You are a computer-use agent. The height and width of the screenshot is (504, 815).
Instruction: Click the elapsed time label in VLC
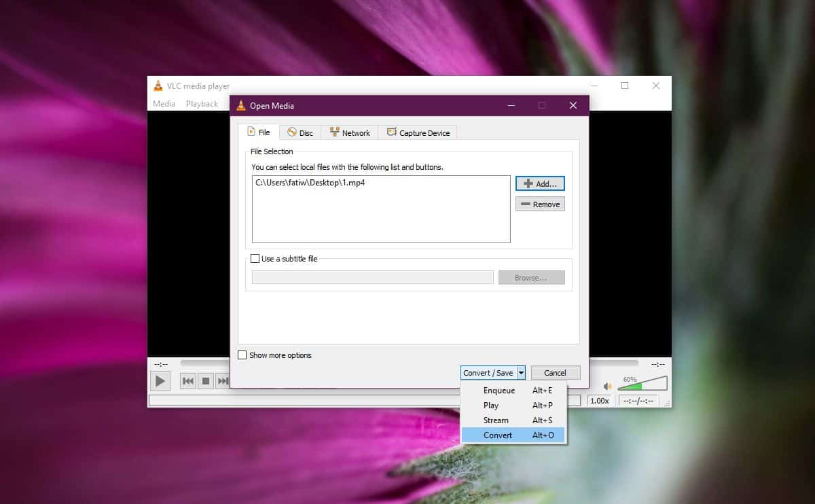pos(161,364)
